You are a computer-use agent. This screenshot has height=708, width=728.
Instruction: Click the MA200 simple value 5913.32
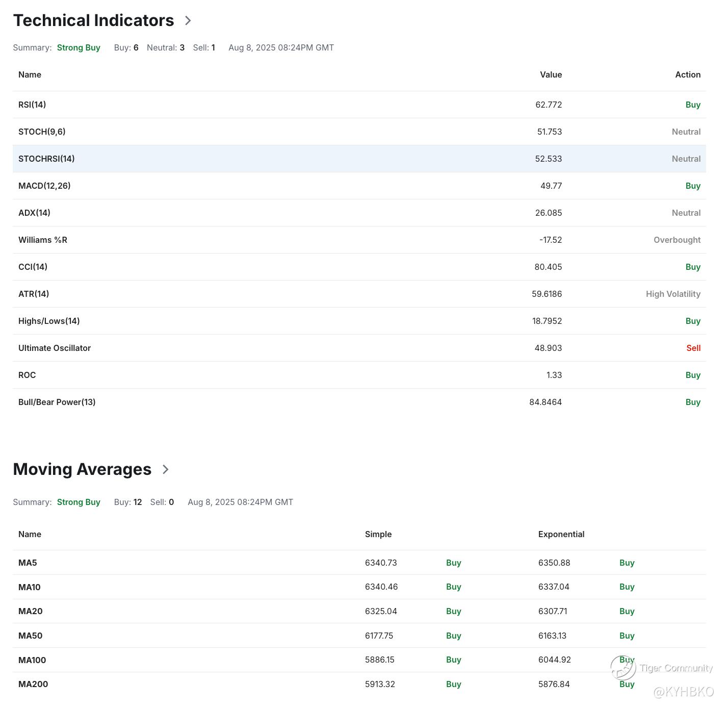pos(380,684)
